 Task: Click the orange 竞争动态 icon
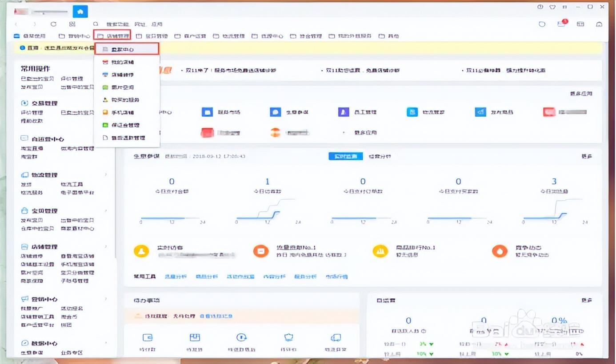pos(500,251)
